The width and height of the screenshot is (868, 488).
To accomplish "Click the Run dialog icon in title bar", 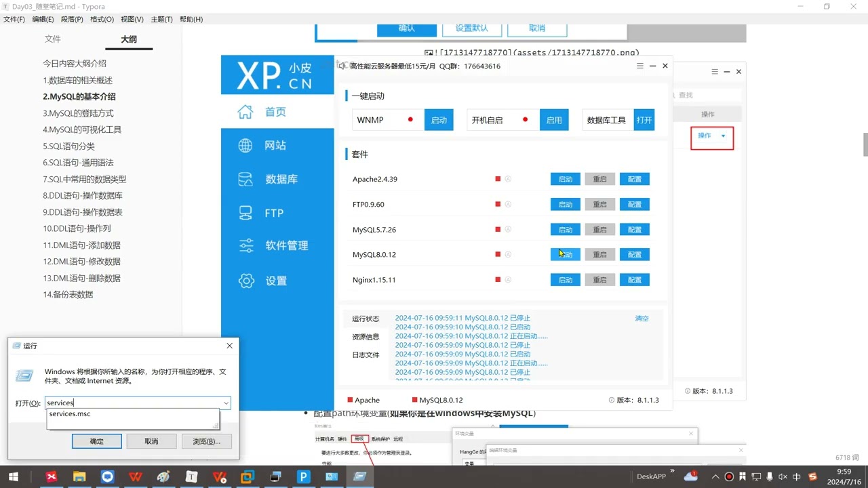I will [16, 346].
